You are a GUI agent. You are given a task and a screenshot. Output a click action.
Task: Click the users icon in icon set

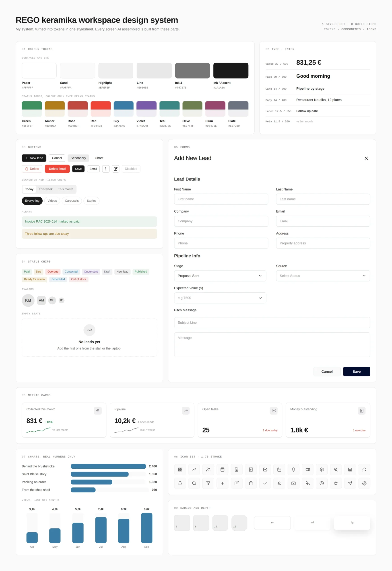coord(208,470)
